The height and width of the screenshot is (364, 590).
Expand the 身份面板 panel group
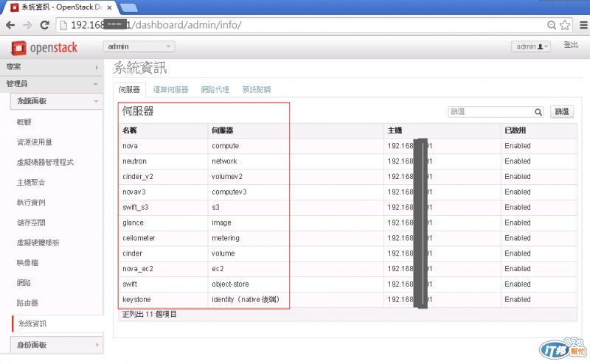tap(57, 345)
